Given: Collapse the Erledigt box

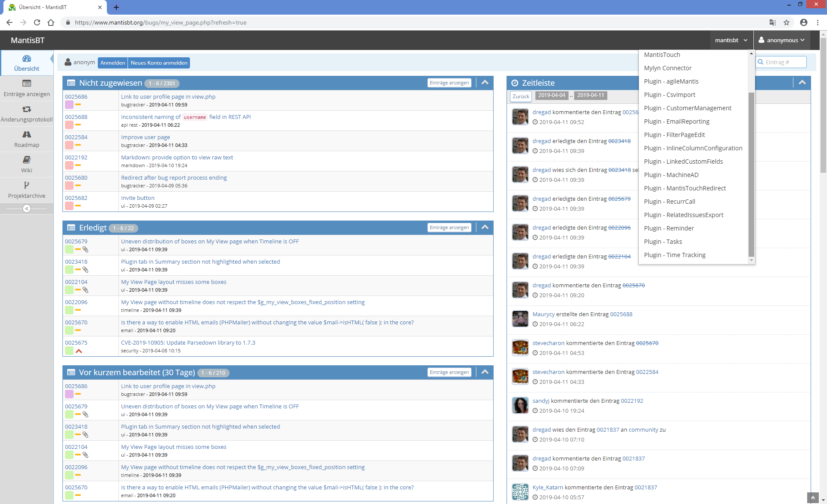Looking at the screenshot, I should point(485,227).
